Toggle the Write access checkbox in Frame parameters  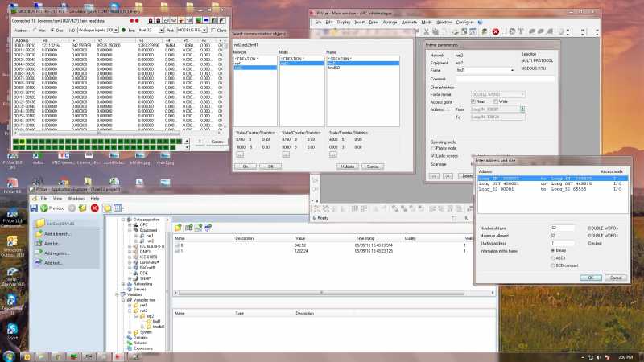[x=496, y=101]
